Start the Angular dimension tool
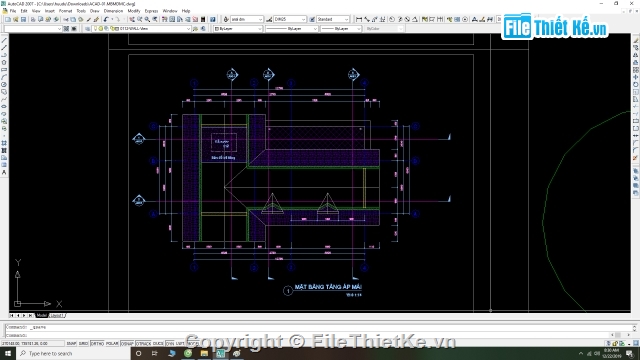Viewport: 640px width, 360px height. (415, 19)
